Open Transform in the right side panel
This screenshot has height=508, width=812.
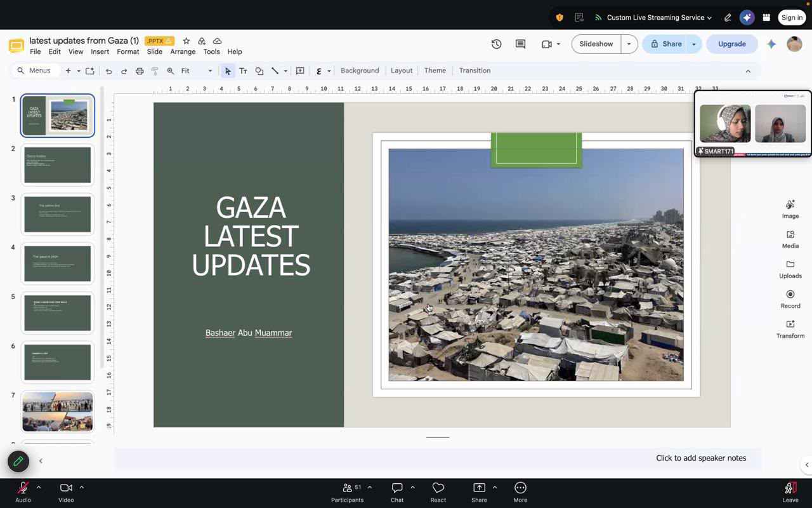pyautogui.click(x=790, y=329)
